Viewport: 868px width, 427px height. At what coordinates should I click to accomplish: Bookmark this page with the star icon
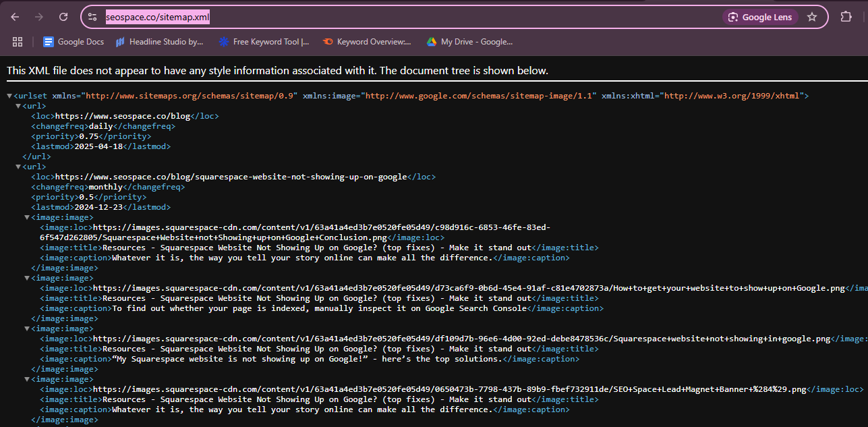pyautogui.click(x=812, y=17)
